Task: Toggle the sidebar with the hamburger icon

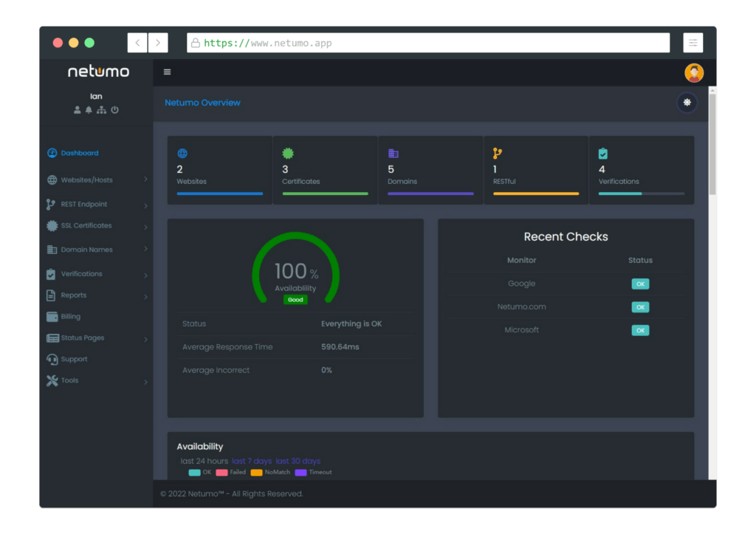Action: 167,72
